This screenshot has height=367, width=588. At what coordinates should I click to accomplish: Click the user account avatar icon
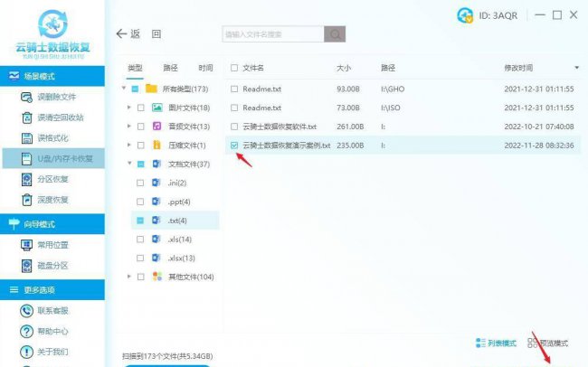465,15
